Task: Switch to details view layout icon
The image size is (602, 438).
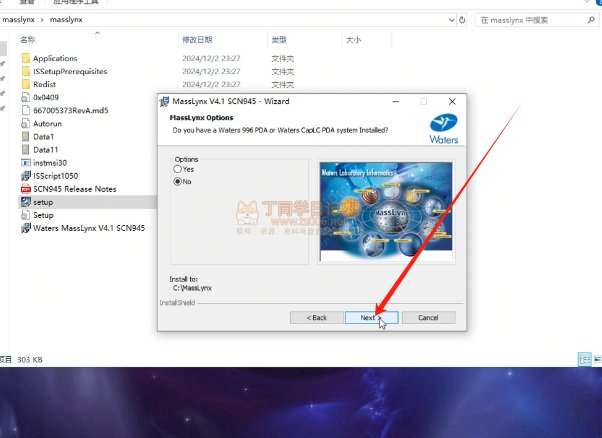Action: point(585,359)
